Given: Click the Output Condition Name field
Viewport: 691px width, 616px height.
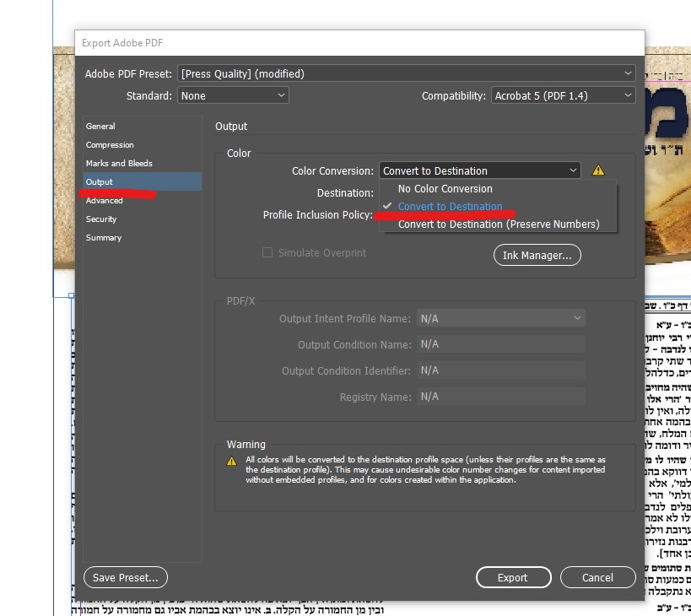Looking at the screenshot, I should click(500, 344).
